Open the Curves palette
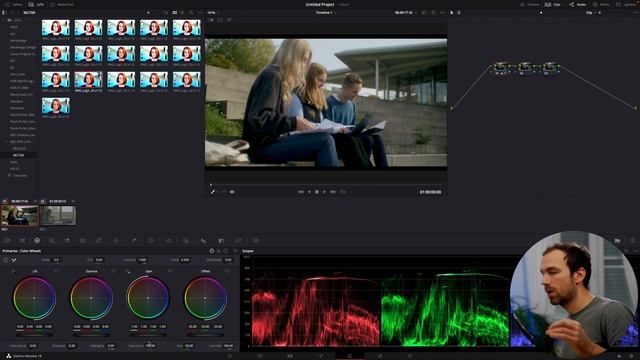Viewport: 640px width, 360px height. pyautogui.click(x=99, y=241)
